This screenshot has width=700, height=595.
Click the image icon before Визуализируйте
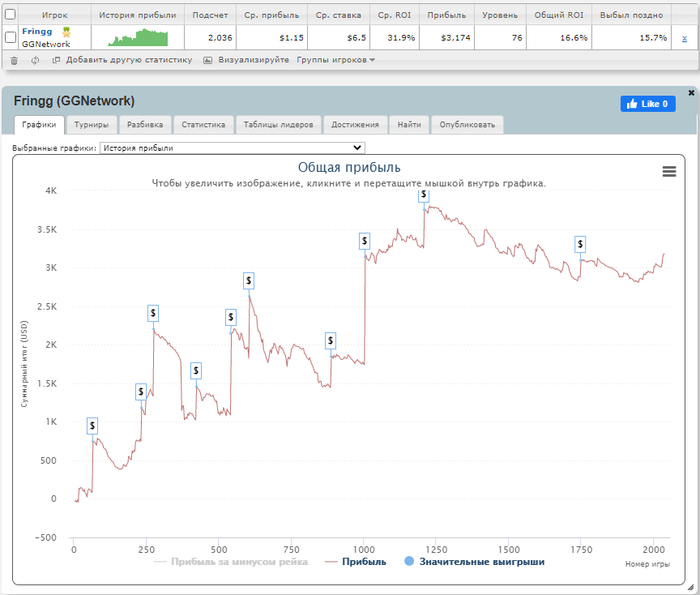(208, 60)
